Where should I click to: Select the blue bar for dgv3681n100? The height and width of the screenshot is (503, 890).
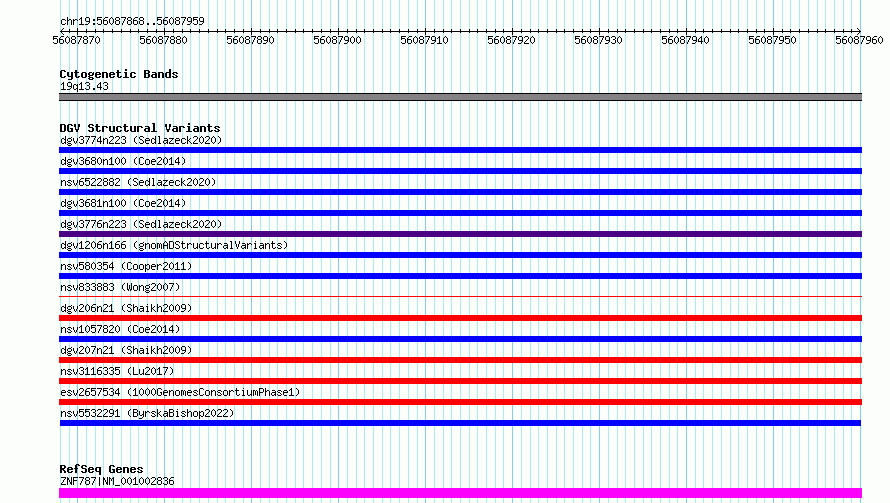coord(460,213)
